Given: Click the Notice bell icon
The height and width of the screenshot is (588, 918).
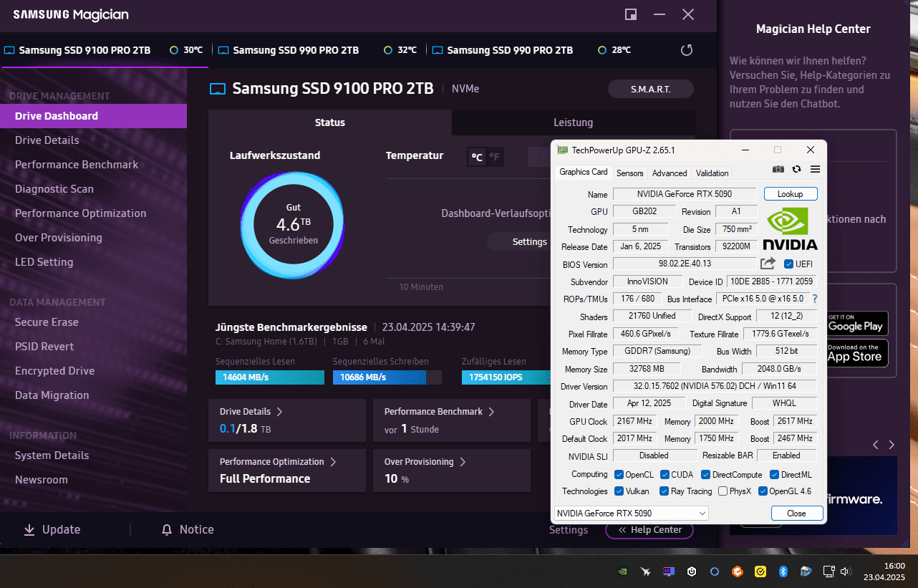Looking at the screenshot, I should [x=167, y=530].
